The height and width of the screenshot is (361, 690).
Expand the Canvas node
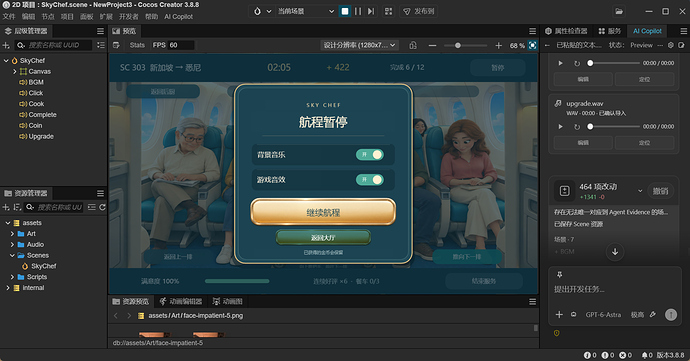15,71
